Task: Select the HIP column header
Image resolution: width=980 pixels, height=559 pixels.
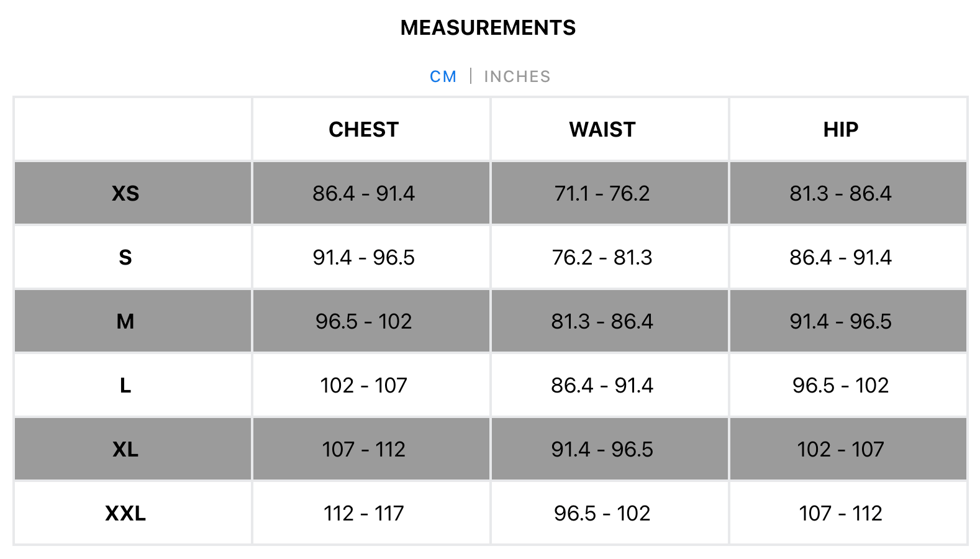Action: [x=841, y=129]
